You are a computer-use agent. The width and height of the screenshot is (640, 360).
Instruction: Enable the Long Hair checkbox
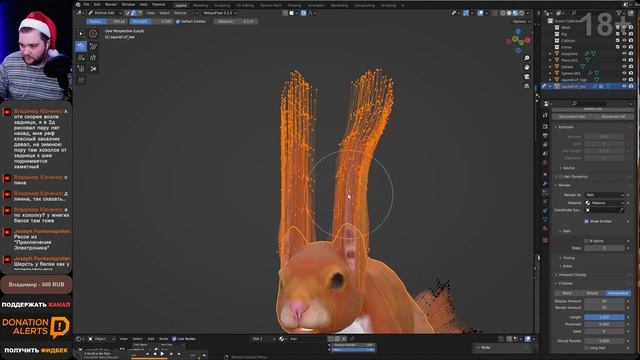pyautogui.click(x=587, y=348)
